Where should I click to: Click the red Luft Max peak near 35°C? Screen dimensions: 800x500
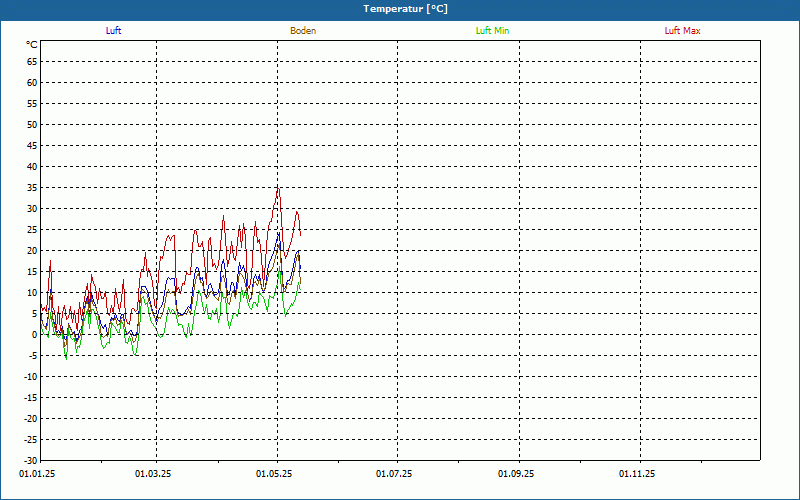click(278, 188)
